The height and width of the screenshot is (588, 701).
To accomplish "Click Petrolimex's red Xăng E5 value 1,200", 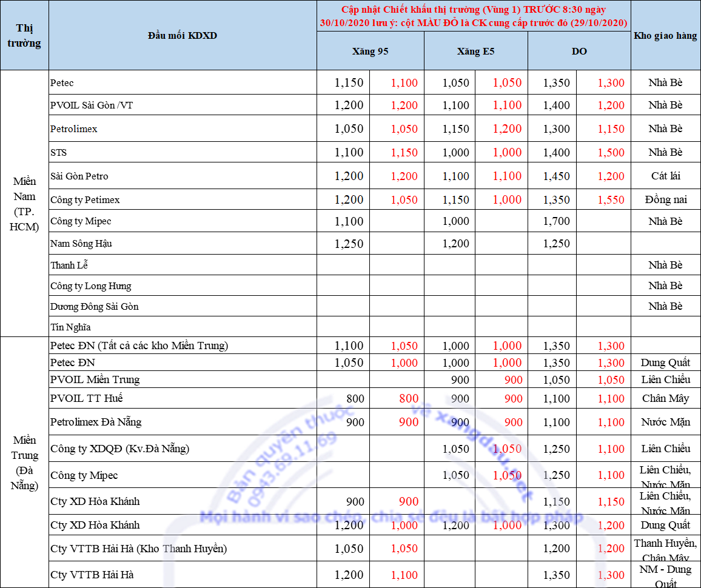I will (501, 129).
